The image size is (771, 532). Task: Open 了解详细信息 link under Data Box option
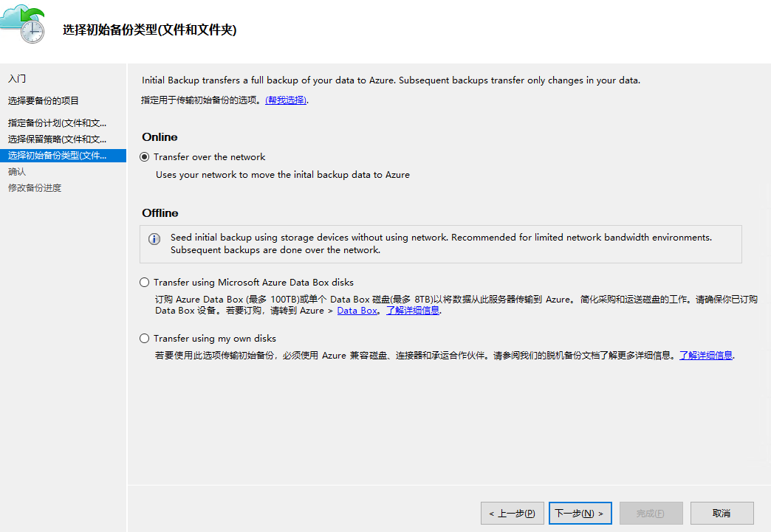point(413,311)
